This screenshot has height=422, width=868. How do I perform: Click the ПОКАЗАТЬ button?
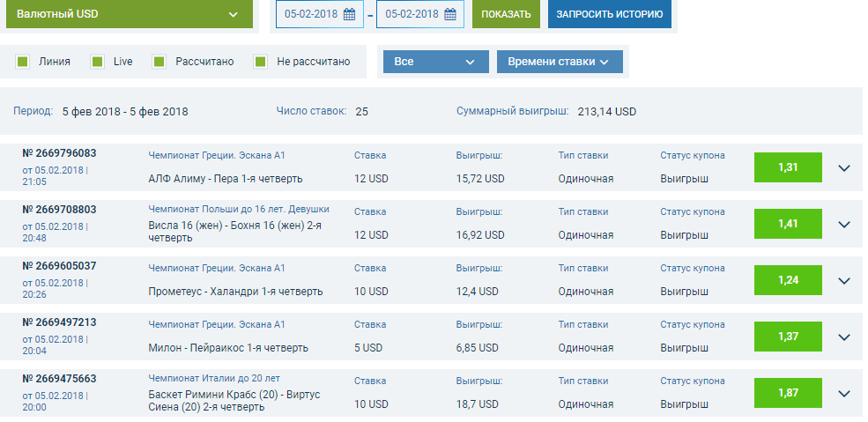(x=506, y=14)
